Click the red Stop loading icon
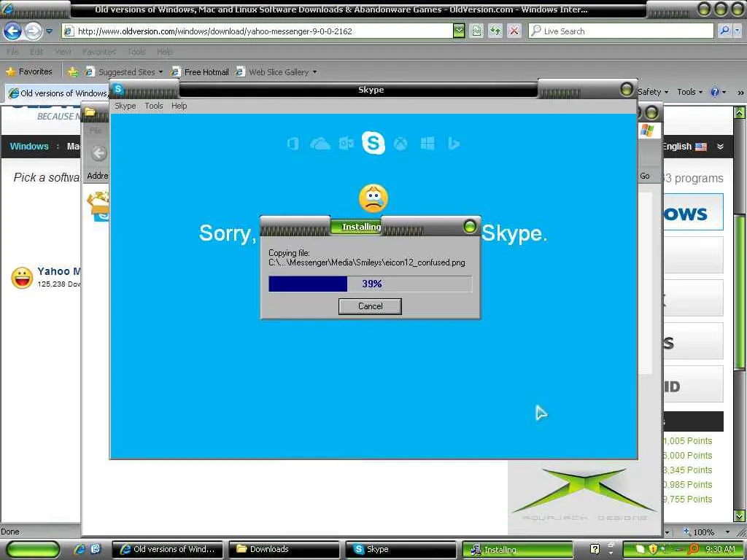 [x=514, y=31]
